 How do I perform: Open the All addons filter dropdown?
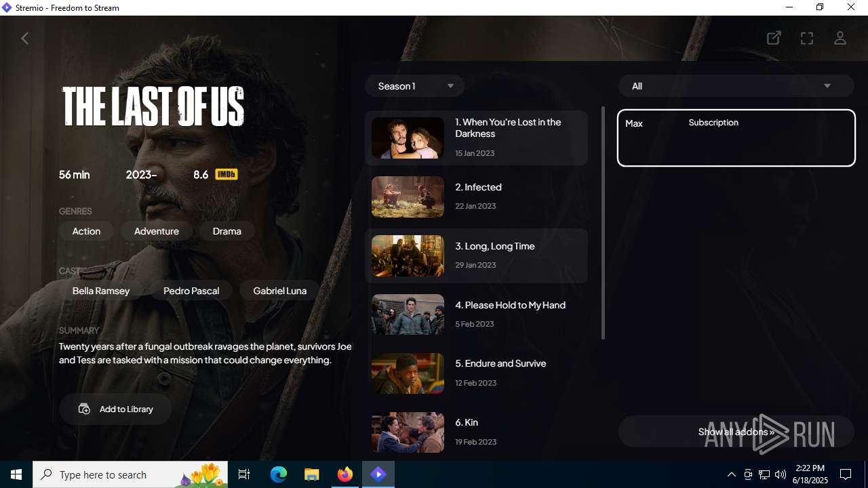[x=736, y=86]
